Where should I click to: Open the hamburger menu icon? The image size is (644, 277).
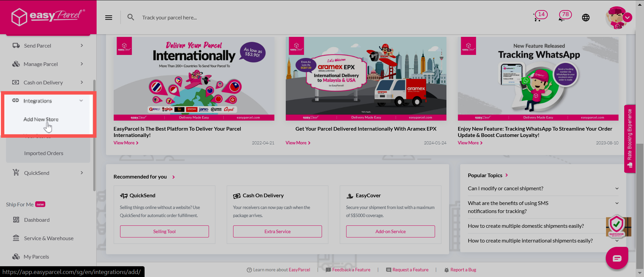pyautogui.click(x=109, y=17)
